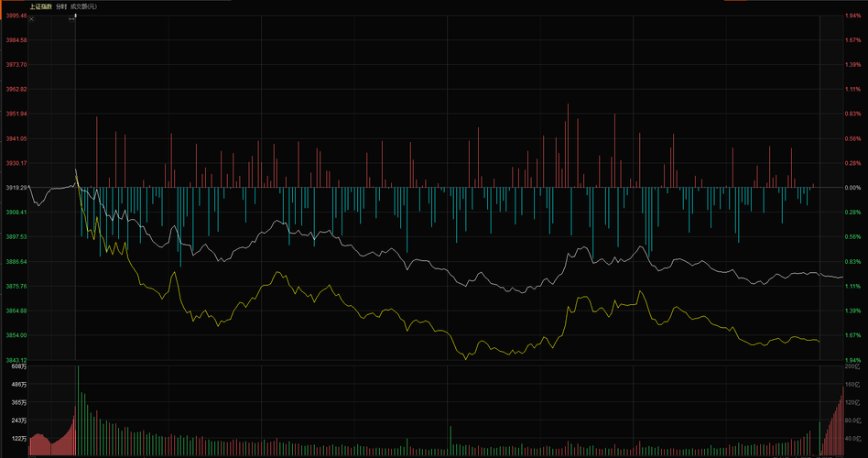This screenshot has width=868, height=458.
Task: Click the 243万 volume axis label
Action: 20,420
